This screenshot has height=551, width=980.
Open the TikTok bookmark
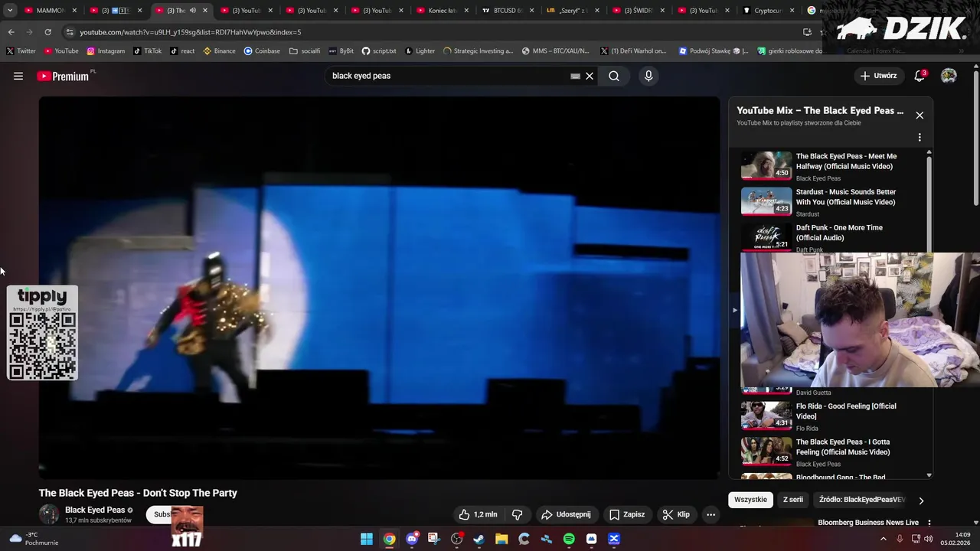point(147,51)
